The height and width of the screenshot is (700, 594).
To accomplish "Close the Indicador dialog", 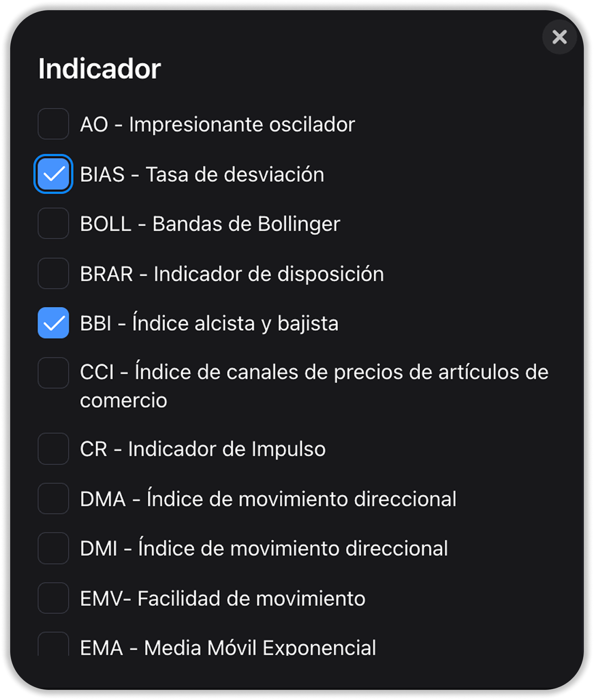I will 559,37.
